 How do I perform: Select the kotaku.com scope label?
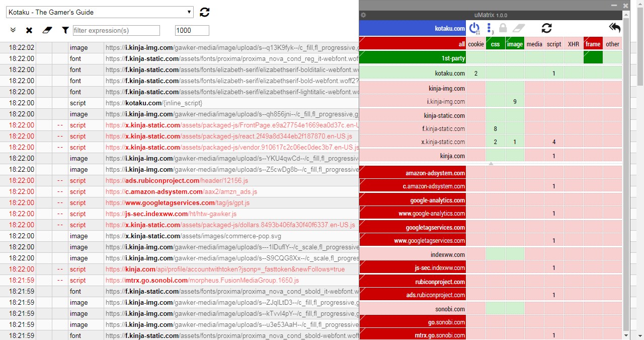(x=413, y=28)
